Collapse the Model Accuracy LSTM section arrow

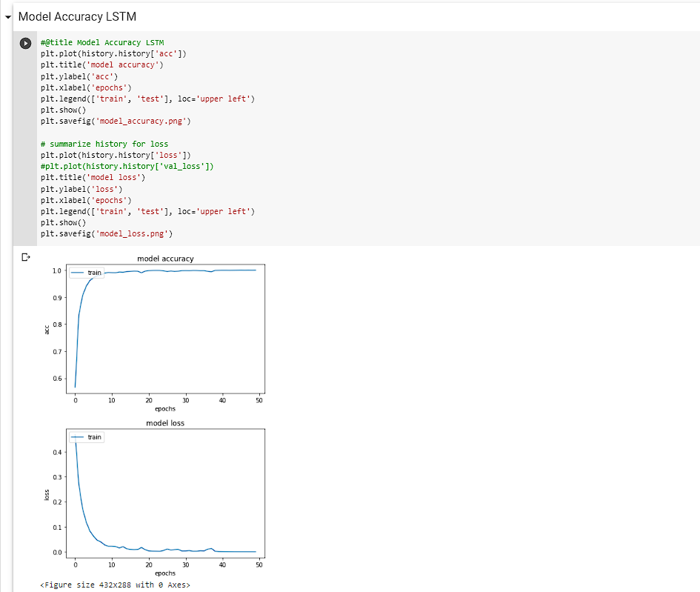pos(7,17)
